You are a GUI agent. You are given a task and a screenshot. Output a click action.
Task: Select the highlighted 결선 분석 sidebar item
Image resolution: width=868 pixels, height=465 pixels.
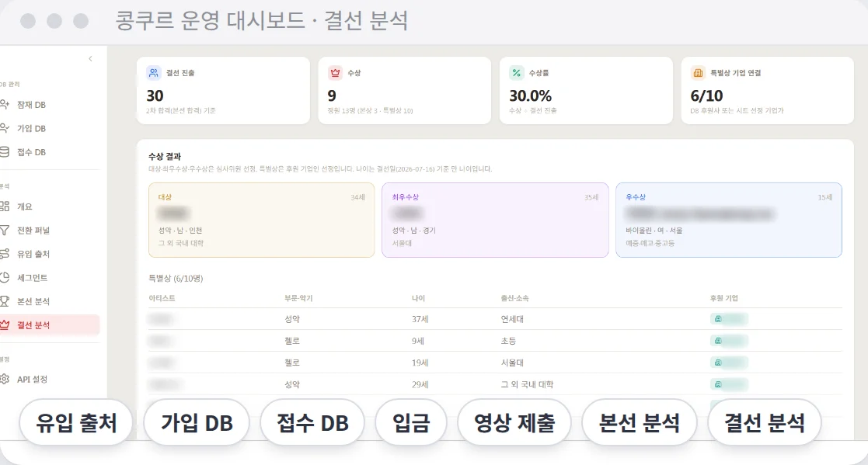(x=50, y=325)
